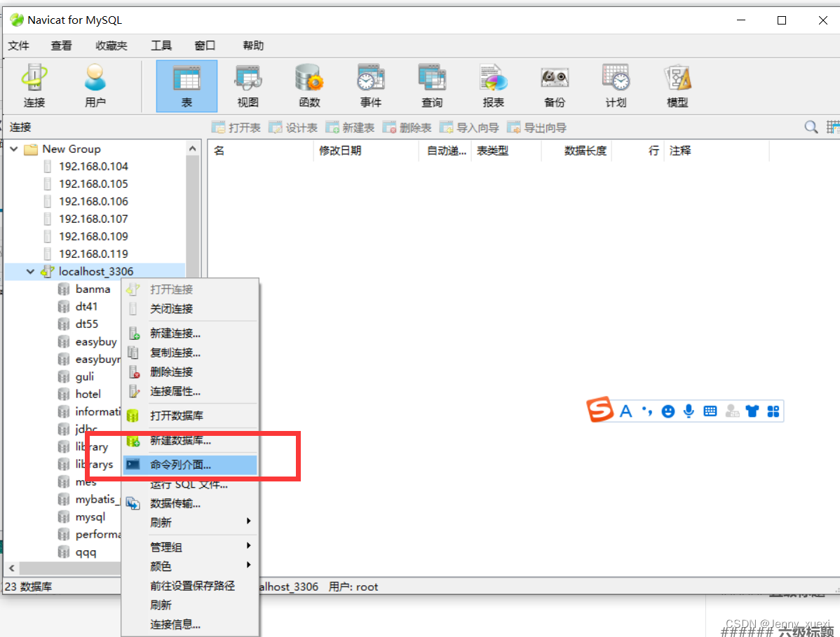
Task: Open the 事件 events icon
Action: 371,85
